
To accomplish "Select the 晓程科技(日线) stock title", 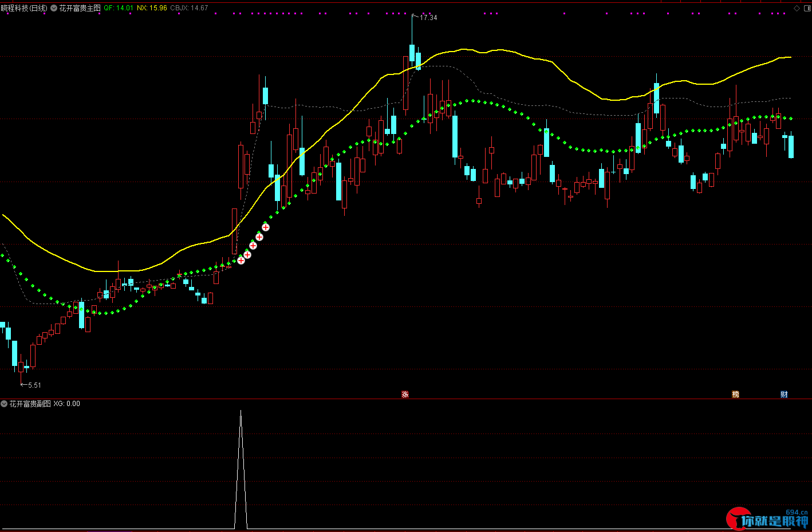I will [24, 8].
